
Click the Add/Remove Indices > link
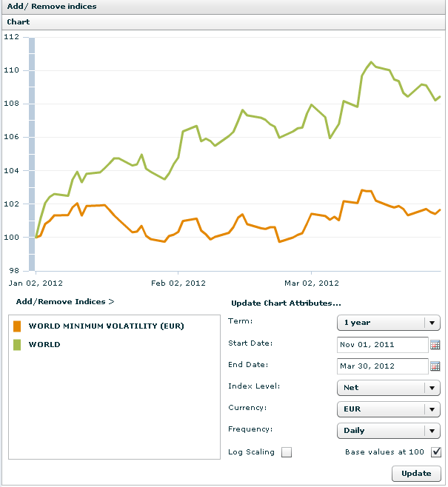coord(65,302)
